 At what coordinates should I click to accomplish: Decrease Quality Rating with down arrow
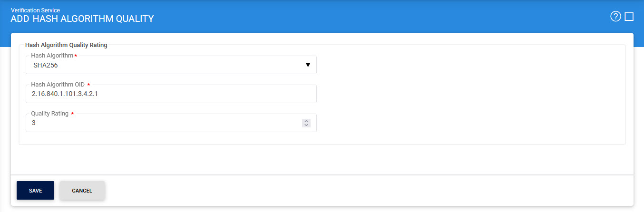[306, 125]
